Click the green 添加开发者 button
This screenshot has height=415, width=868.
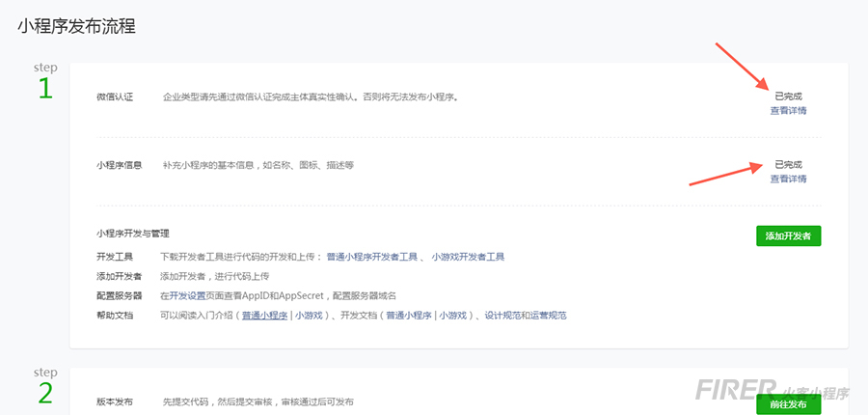coord(788,236)
